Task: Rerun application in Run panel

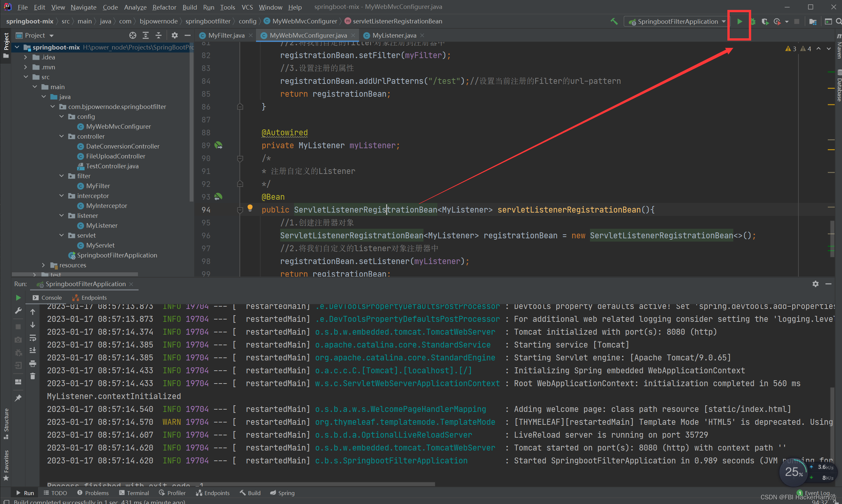Action: click(x=18, y=298)
